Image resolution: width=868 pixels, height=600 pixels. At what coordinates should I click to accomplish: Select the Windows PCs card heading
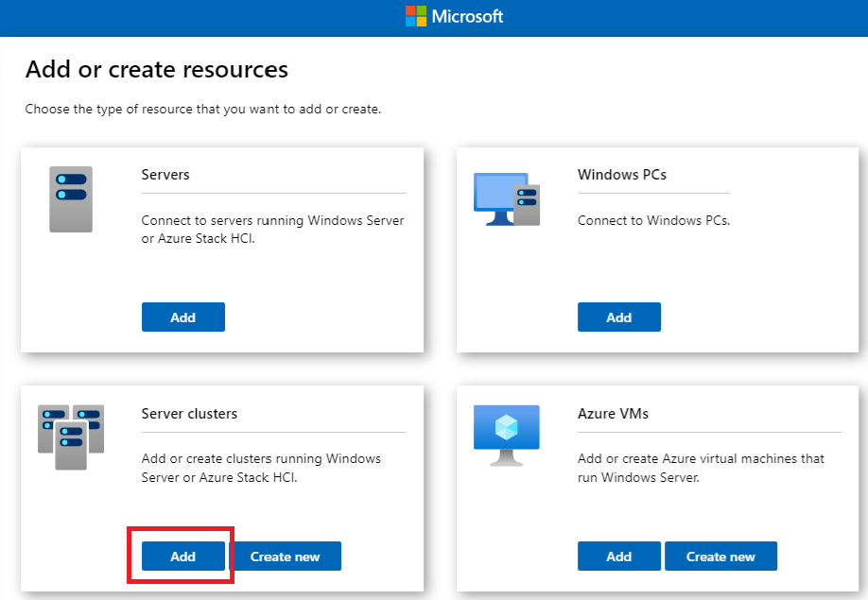click(x=621, y=175)
